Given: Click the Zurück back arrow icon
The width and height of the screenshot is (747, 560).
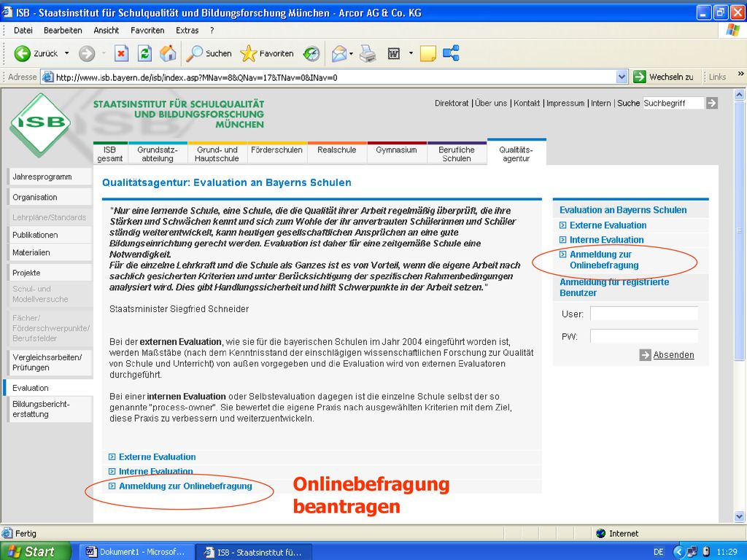Looking at the screenshot, I should coord(22,53).
